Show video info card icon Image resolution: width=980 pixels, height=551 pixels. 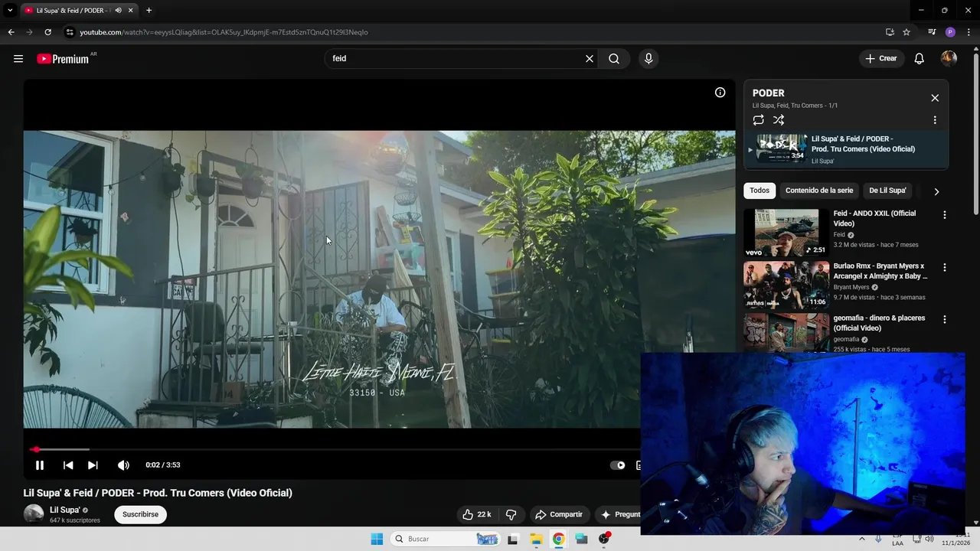pyautogui.click(x=720, y=93)
